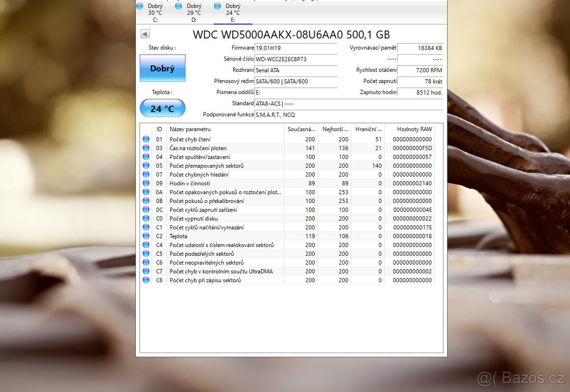Screen dimensions: 570x392
Task: Select row Hodin v činnosti
Action: point(288,183)
